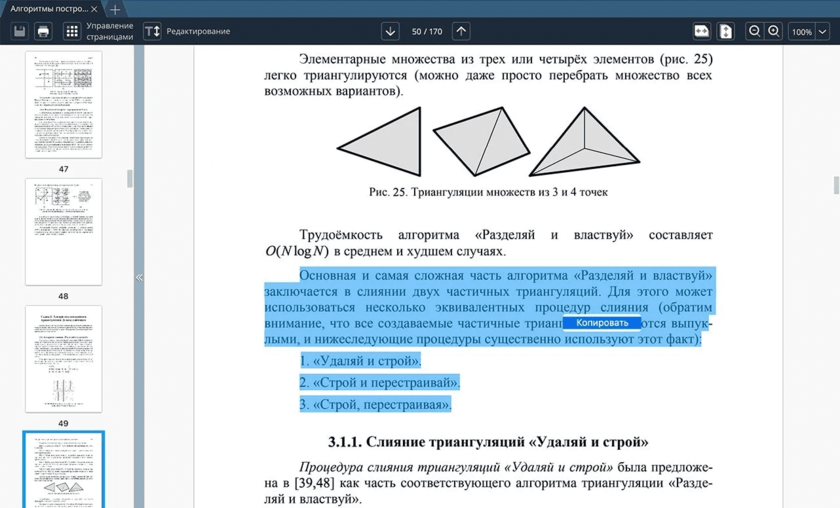Open page management grid icon
The width and height of the screenshot is (840, 508).
click(72, 31)
